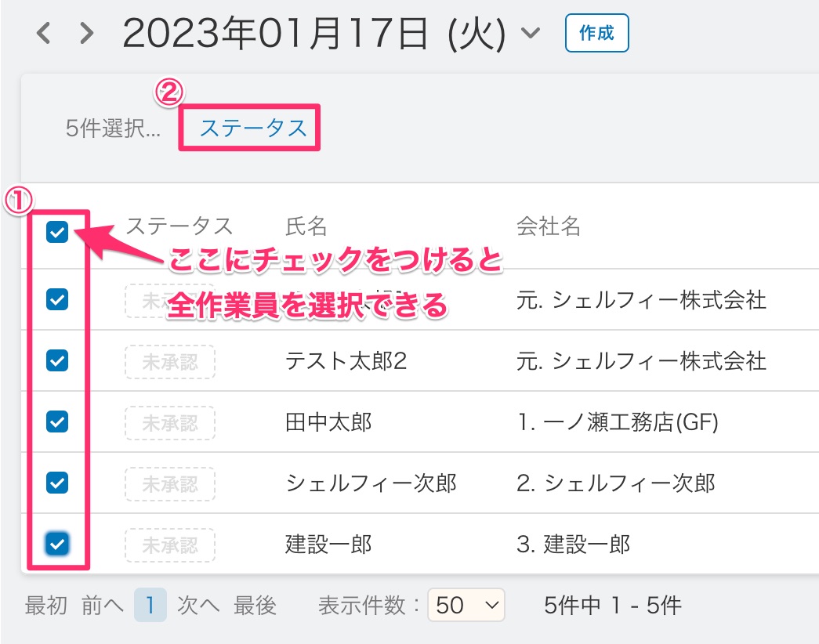Uncheck the 田中太郎 row checkbox
The width and height of the screenshot is (819, 644).
(x=57, y=421)
